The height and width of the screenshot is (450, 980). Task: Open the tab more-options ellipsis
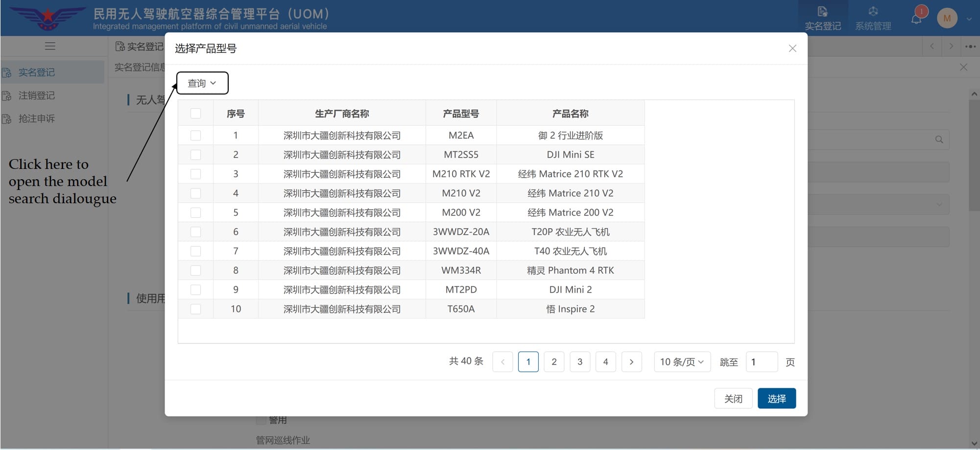(970, 46)
